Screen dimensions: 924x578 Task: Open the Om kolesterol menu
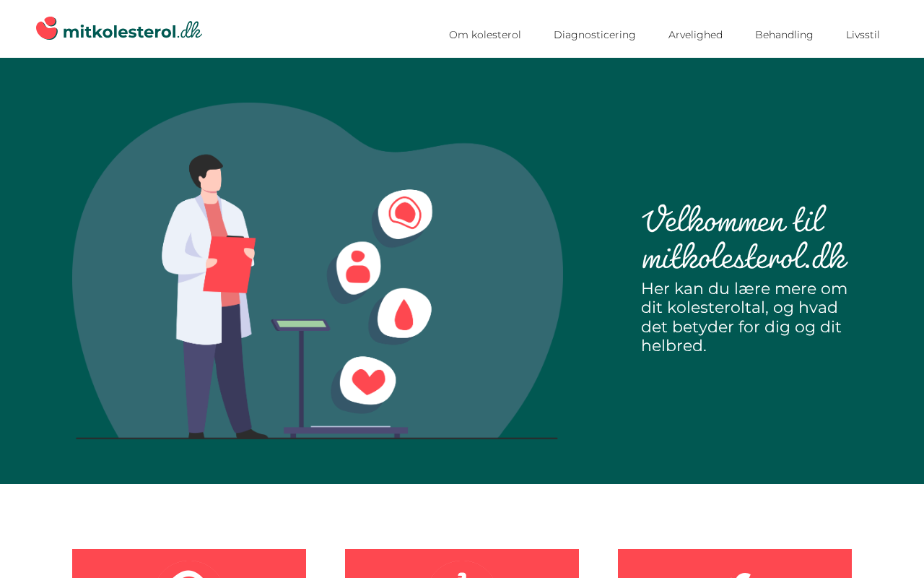tap(485, 35)
